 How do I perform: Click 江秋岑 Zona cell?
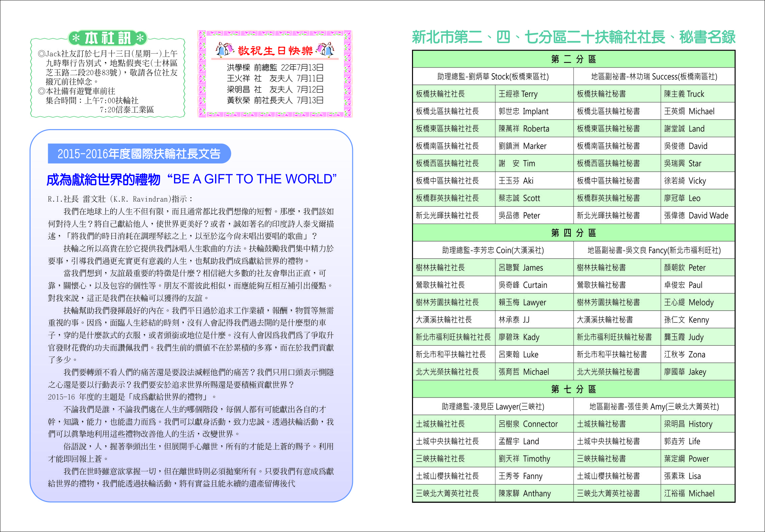(698, 354)
